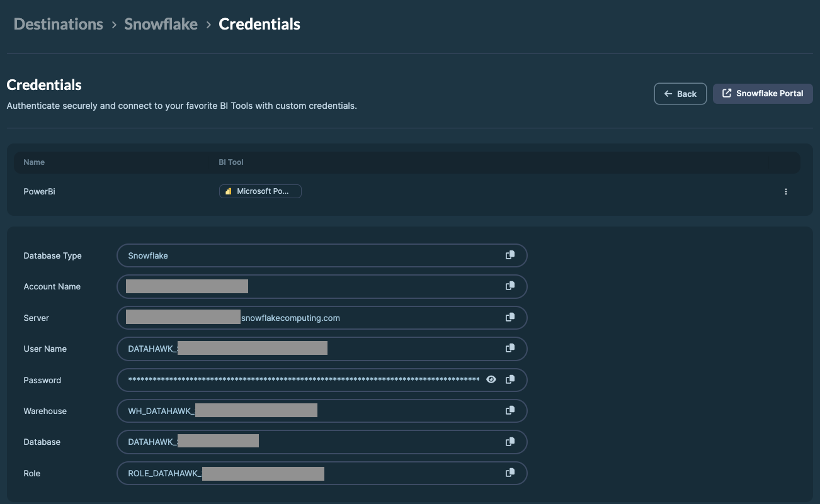Focus the Role field
Image resolution: width=820 pixels, height=504 pixels.
(322, 473)
